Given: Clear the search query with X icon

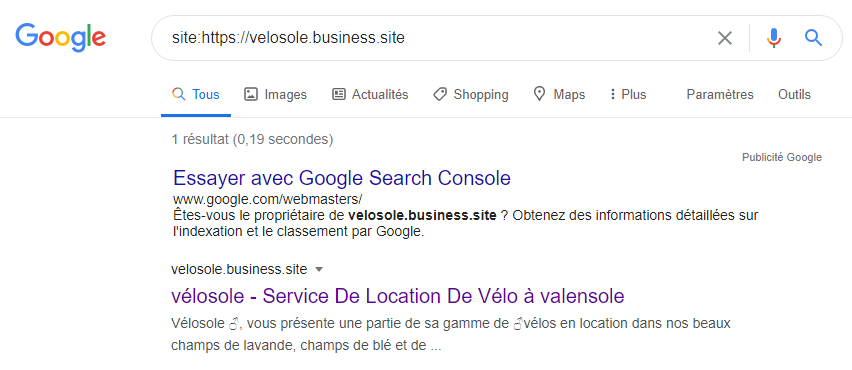Looking at the screenshot, I should tap(725, 38).
